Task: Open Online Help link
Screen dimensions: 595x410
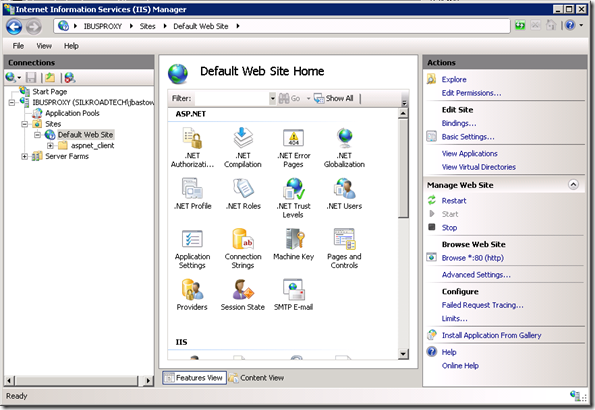Action: coord(460,366)
